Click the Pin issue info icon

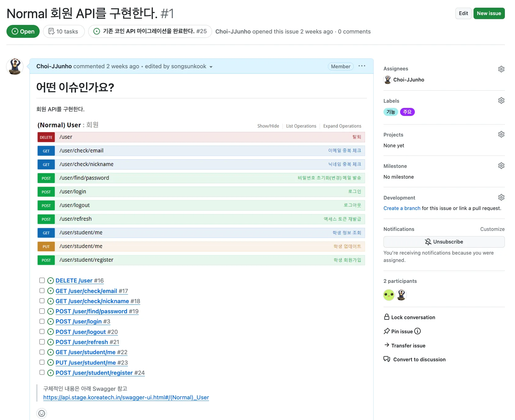[x=417, y=331]
